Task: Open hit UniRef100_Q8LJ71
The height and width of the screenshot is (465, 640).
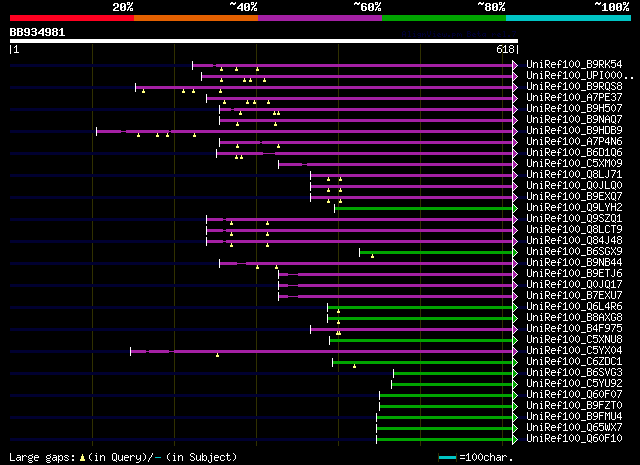Action: pos(574,175)
